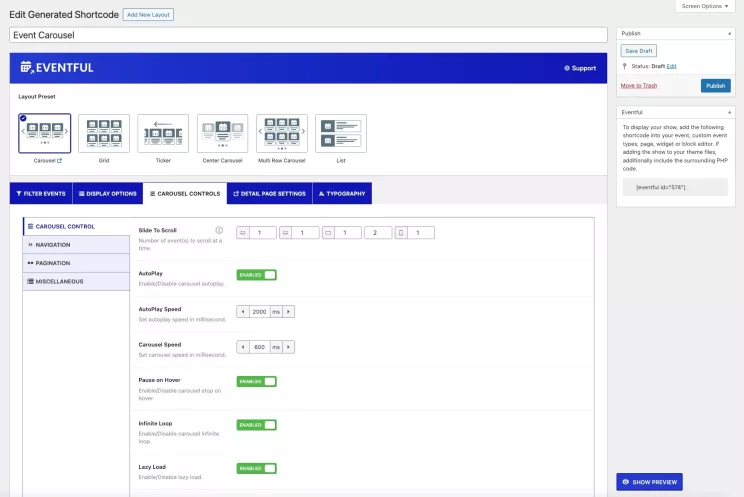Choose the List layout preset icon
744x497 pixels.
(x=341, y=133)
